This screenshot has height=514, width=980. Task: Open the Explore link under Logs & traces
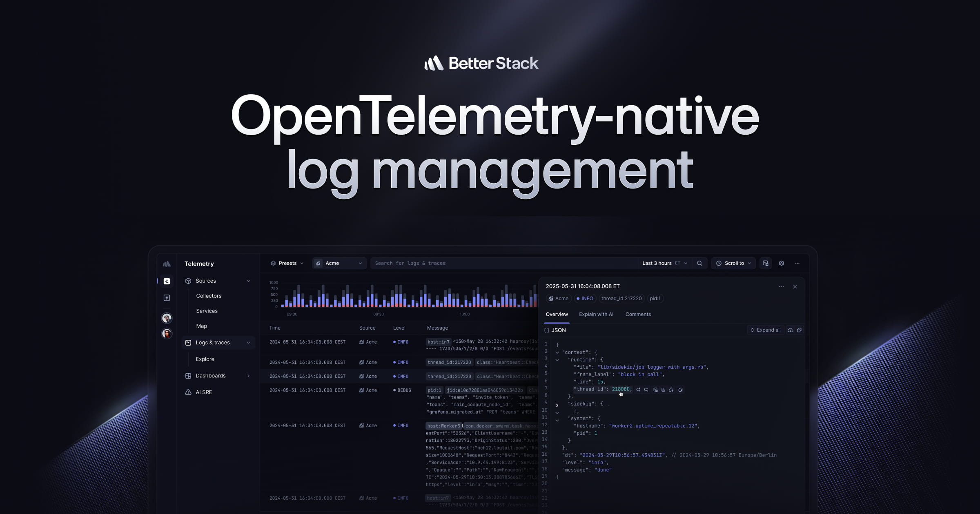[x=205, y=359]
